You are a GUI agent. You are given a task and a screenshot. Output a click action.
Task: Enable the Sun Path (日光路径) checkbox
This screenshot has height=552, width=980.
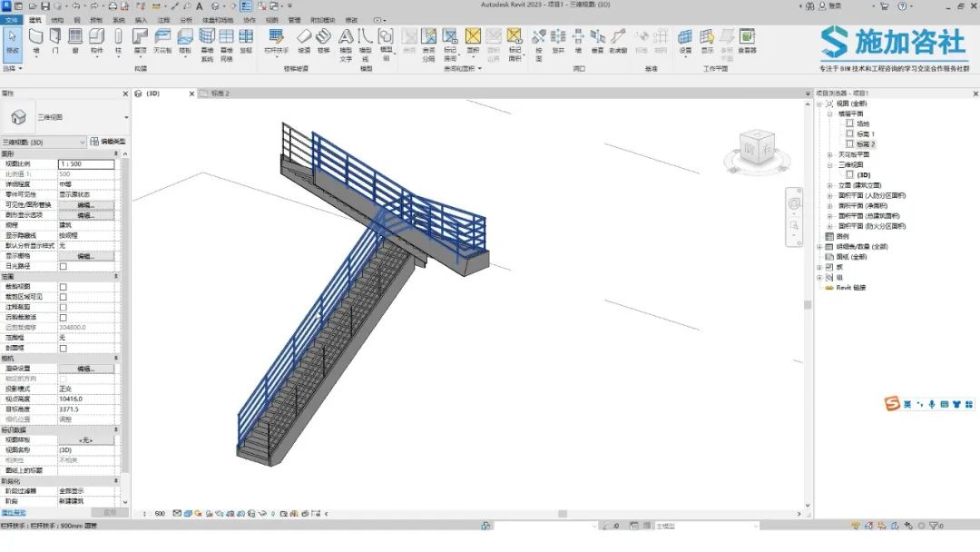click(x=64, y=266)
